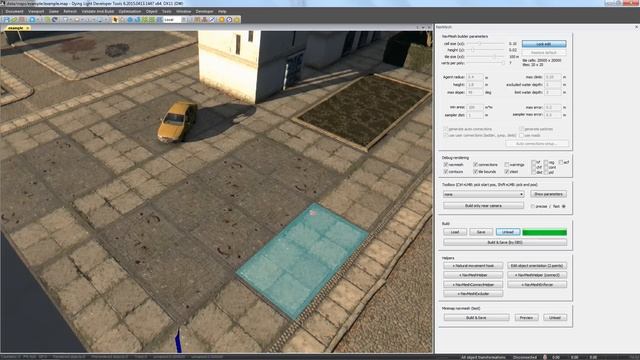Click the Minimap navmesh Preview button
Screen dimensions: 640x360
pos(526,317)
